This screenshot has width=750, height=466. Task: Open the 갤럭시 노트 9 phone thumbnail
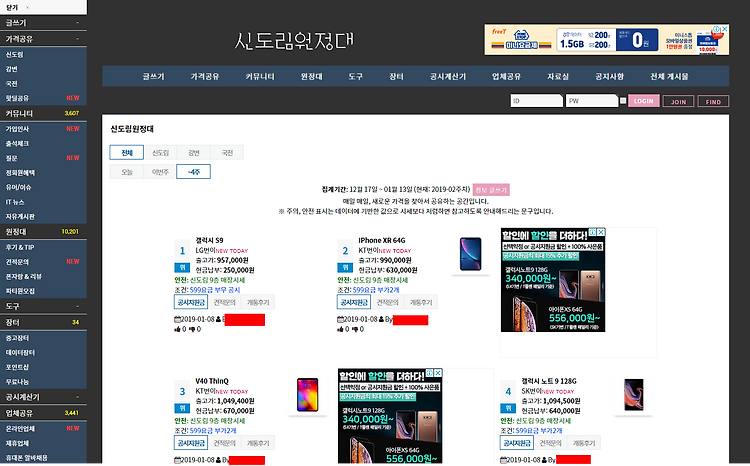[x=633, y=395]
